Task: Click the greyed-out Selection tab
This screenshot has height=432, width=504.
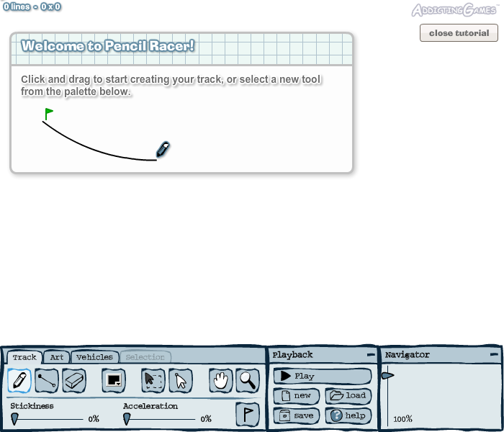Action: pyautogui.click(x=145, y=357)
